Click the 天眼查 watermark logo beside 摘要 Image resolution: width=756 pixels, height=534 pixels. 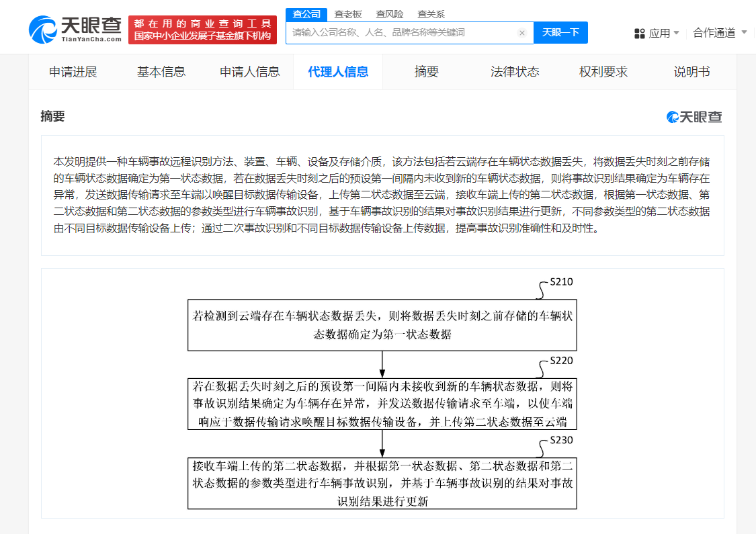694,117
